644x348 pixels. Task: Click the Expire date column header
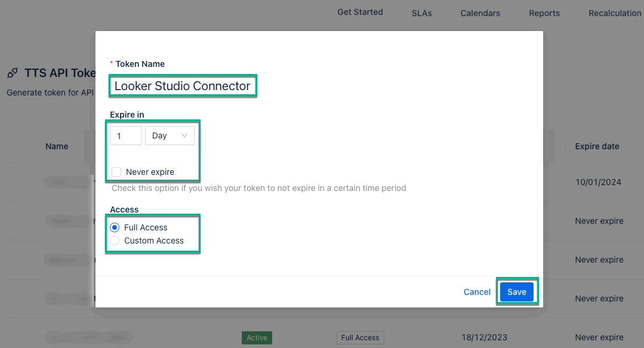(x=597, y=146)
